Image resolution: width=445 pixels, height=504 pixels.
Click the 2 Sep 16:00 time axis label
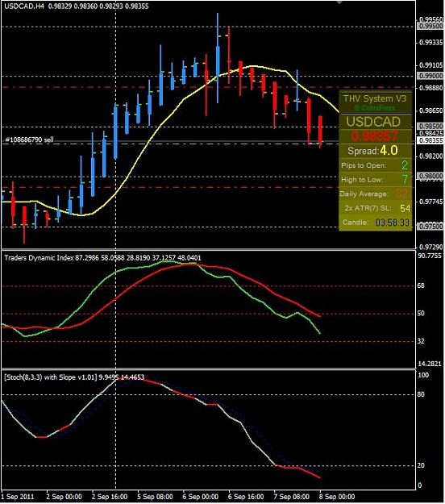click(x=110, y=497)
